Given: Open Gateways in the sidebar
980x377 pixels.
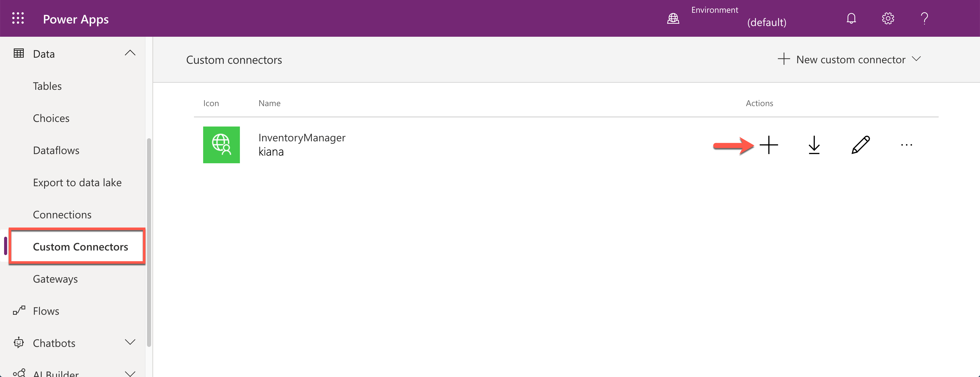Looking at the screenshot, I should (x=55, y=279).
